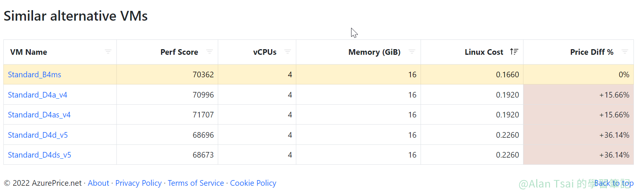Toggle sort icon on Linux Cost column

coord(514,52)
